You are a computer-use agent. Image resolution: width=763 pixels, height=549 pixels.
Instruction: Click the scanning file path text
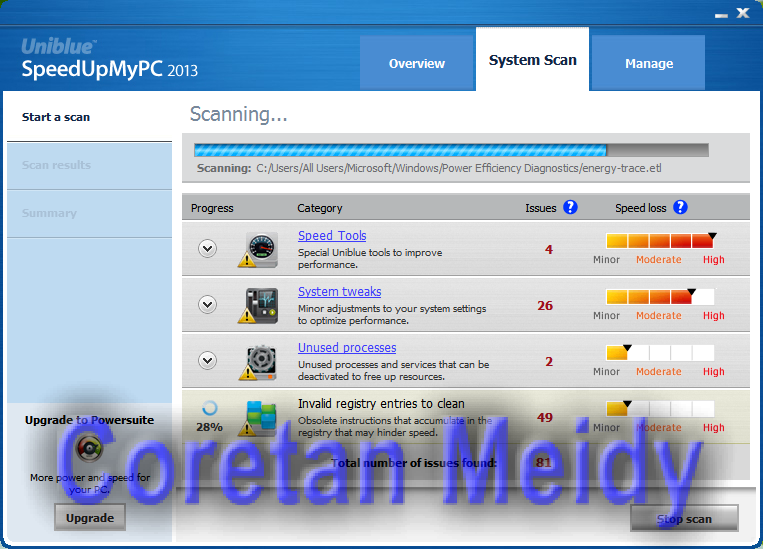458,168
